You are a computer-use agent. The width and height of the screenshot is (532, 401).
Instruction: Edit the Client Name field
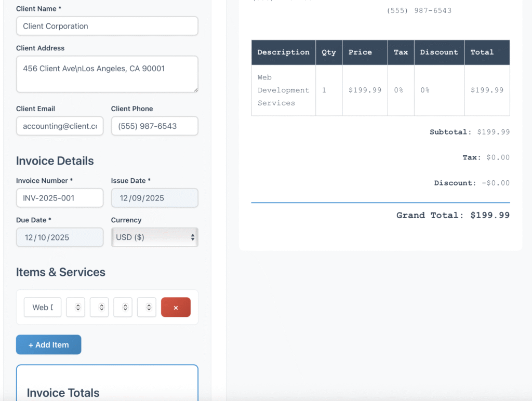coord(107,26)
